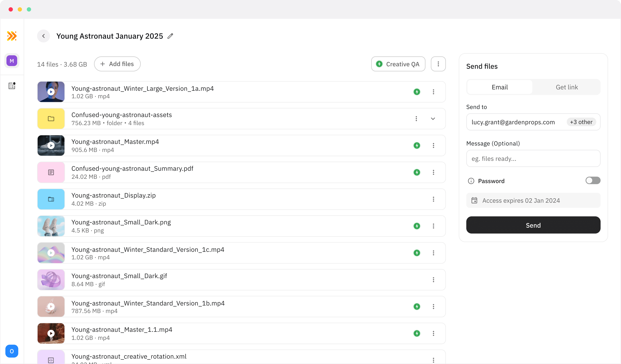Expand the Confused-young-astronaut-assets folder
This screenshot has height=364, width=621.
[x=433, y=119]
